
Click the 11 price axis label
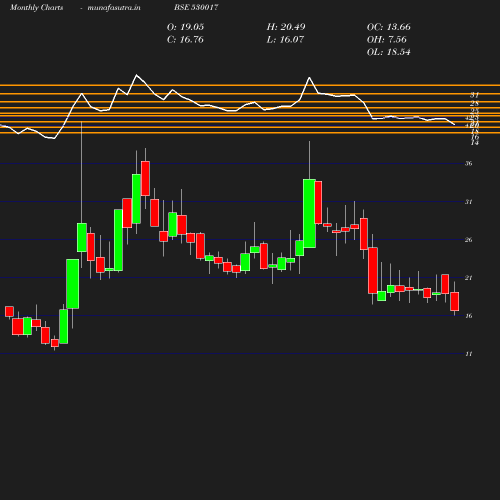(x=469, y=354)
